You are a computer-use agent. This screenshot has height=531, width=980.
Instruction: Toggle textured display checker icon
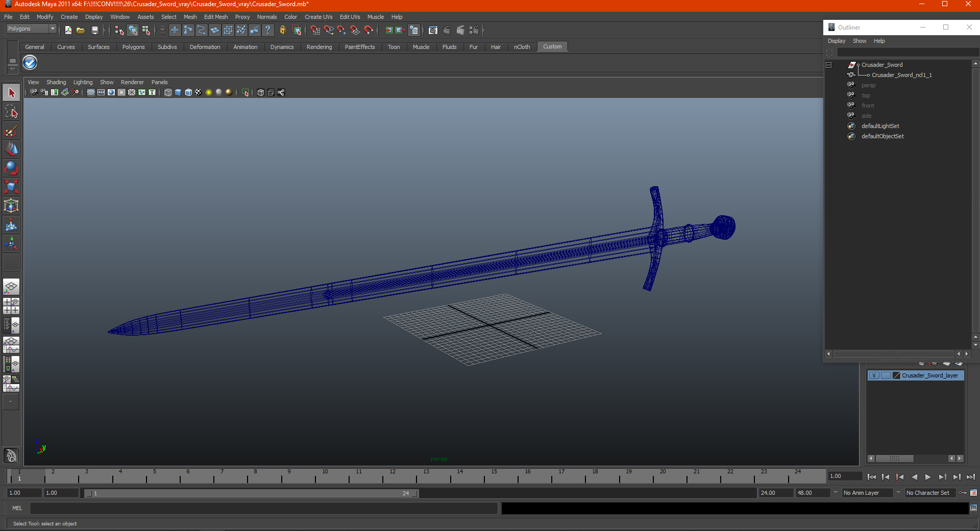(199, 92)
